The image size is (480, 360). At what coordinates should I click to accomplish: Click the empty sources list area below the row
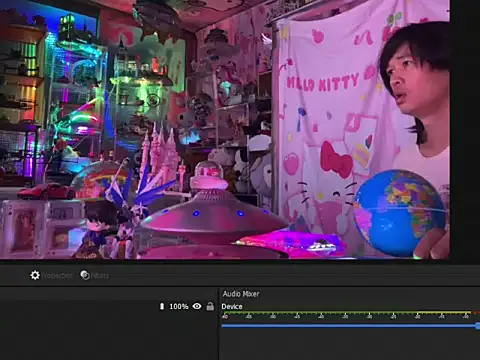(x=108, y=337)
